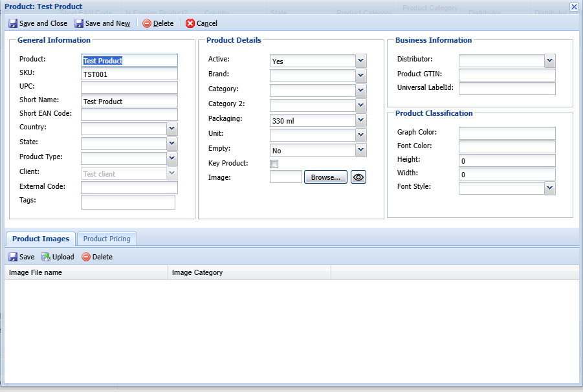Click the Save disk icon in images toolbar

pyautogui.click(x=13, y=257)
